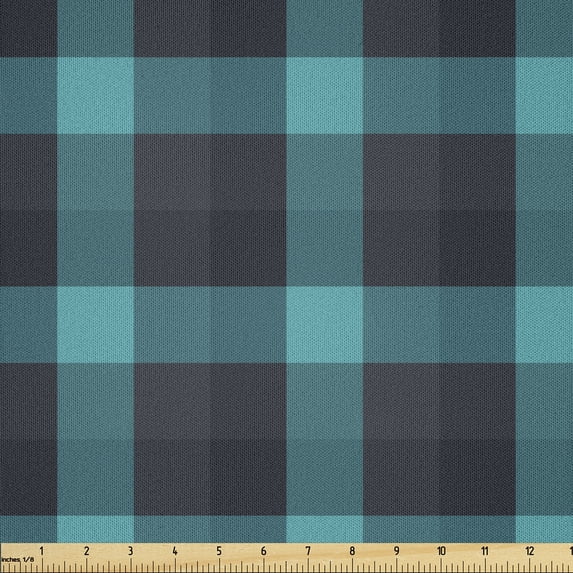Click the "inches 1/8" ruler label
This screenshot has height=573, width=573.
pyautogui.click(x=17, y=559)
